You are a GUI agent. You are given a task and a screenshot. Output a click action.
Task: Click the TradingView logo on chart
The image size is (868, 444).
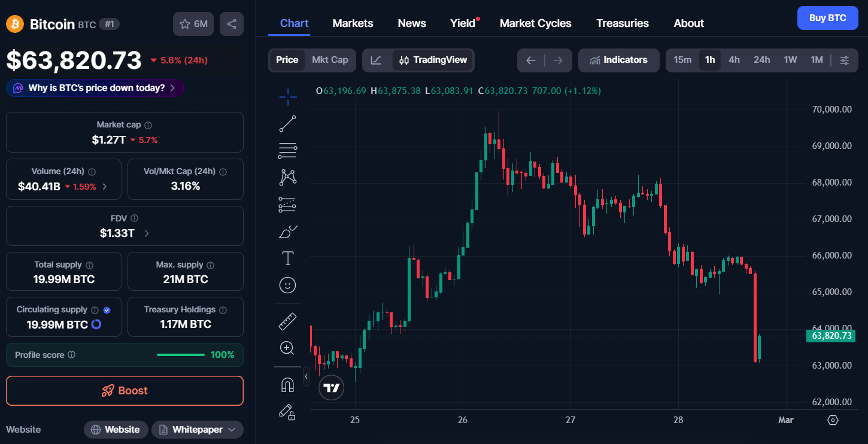pyautogui.click(x=331, y=388)
